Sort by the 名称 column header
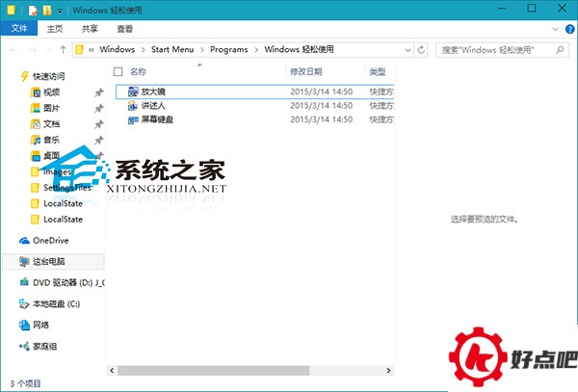Image resolution: width=578 pixels, height=392 pixels. (x=138, y=71)
